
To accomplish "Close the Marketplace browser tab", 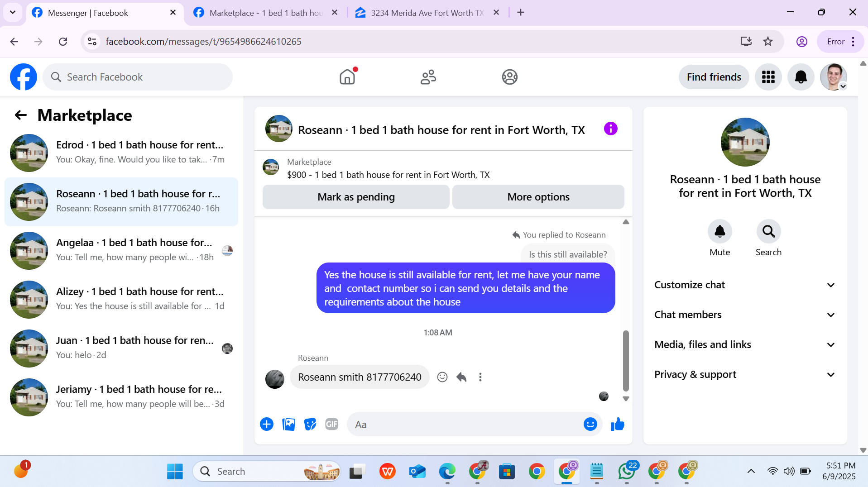I will click(x=335, y=13).
